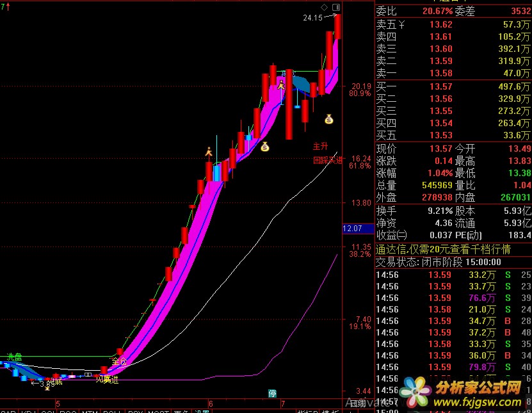Click the 497.6万 volume at 买一

pos(513,86)
